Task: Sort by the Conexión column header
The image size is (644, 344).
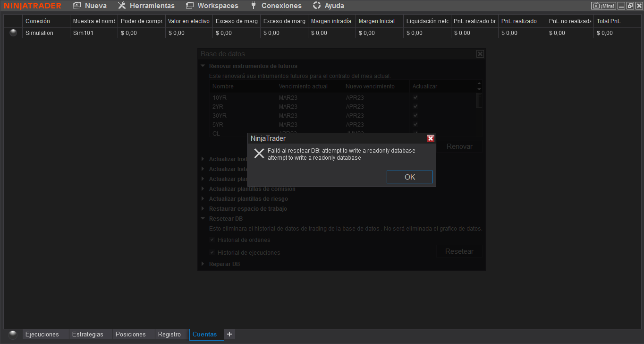Action: (46, 21)
